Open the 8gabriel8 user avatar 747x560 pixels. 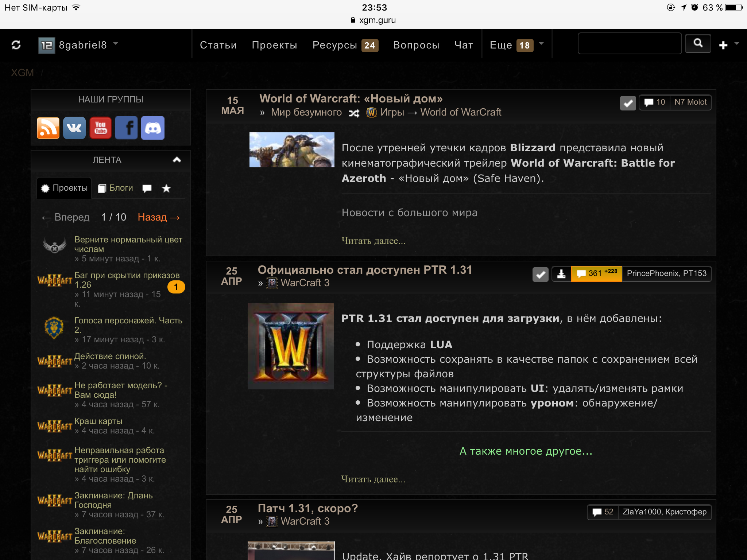click(47, 45)
